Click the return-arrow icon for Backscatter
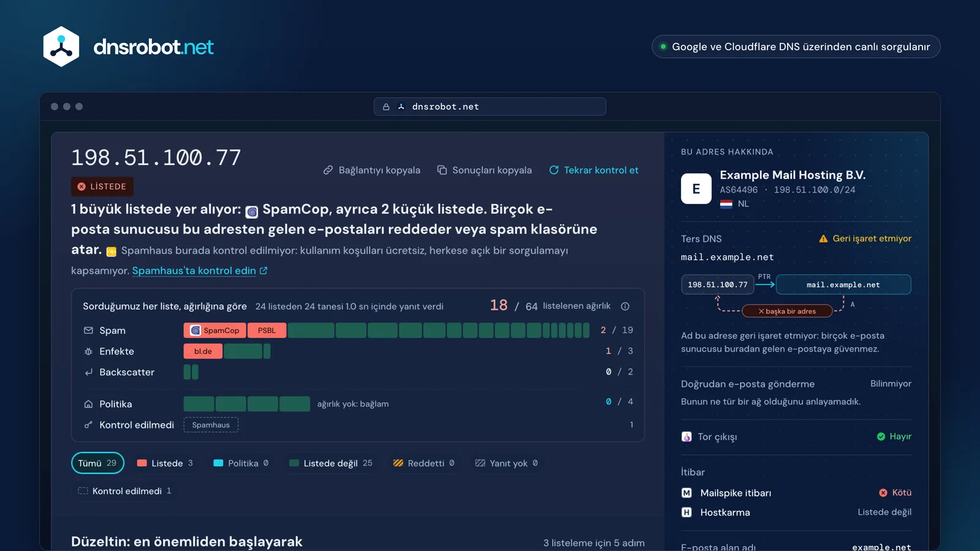The image size is (980, 551). [88, 372]
